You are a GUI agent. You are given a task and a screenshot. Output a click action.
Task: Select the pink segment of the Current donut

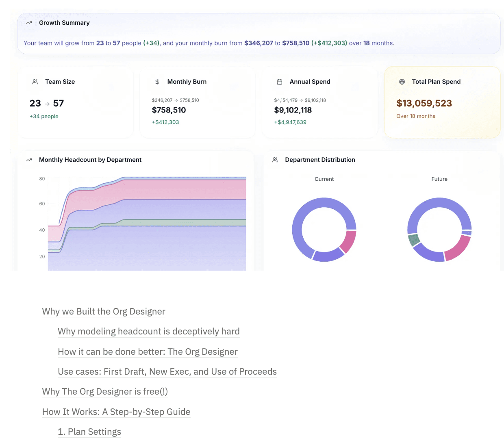[x=348, y=241]
